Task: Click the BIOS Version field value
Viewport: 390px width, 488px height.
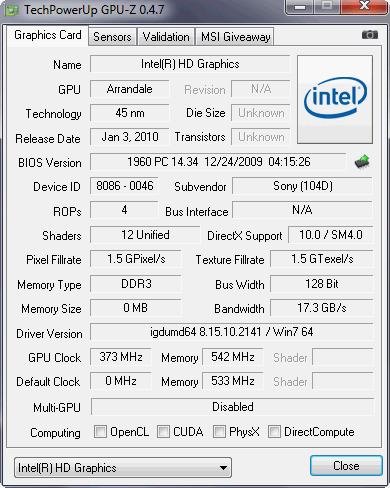Action: 218,162
